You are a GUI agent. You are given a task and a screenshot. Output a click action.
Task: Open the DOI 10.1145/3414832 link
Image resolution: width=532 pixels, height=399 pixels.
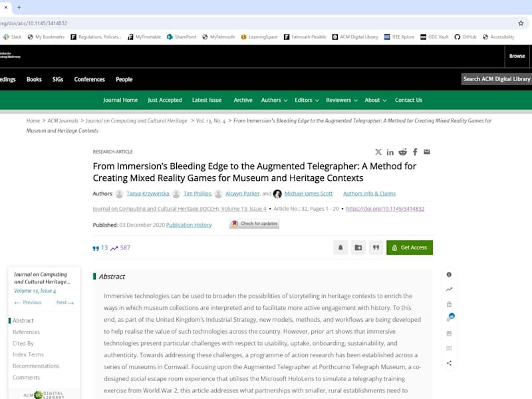point(385,209)
